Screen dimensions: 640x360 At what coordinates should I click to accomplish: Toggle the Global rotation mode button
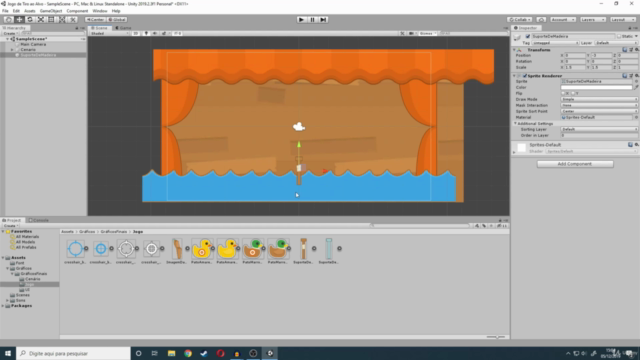click(x=117, y=20)
